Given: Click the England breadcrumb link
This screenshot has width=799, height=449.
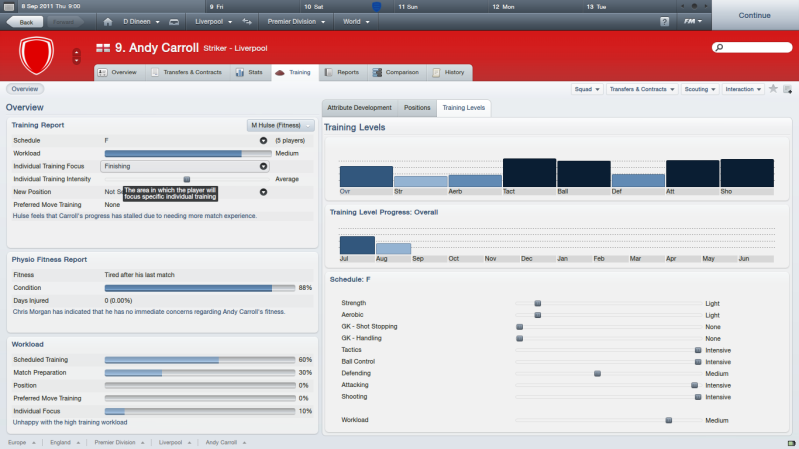Looking at the screenshot, I should click(61, 442).
